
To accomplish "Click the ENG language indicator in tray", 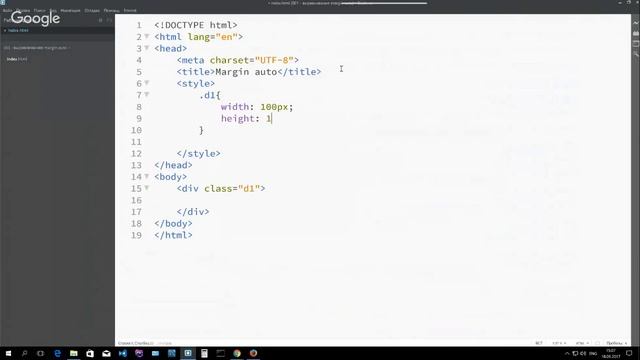I will tap(593, 353).
